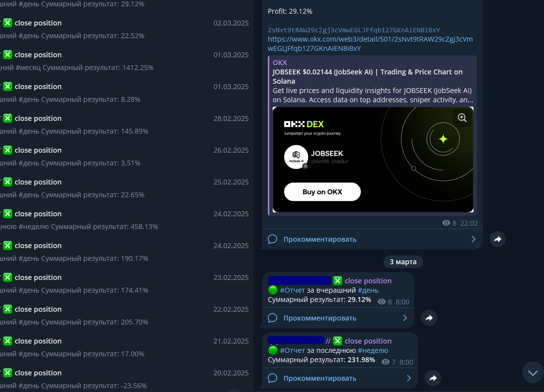Expand comments chevron under 231.98% report
This screenshot has width=544, height=392.
pyautogui.click(x=409, y=378)
